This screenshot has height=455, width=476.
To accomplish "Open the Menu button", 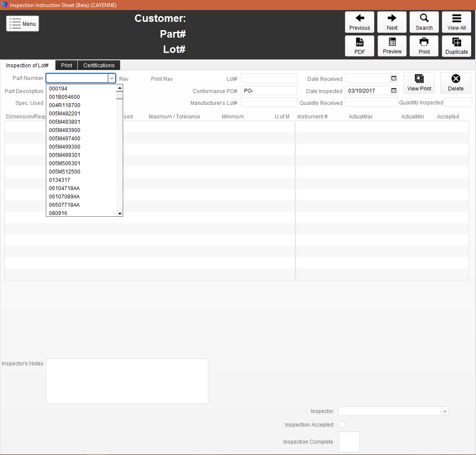I will 22,24.
